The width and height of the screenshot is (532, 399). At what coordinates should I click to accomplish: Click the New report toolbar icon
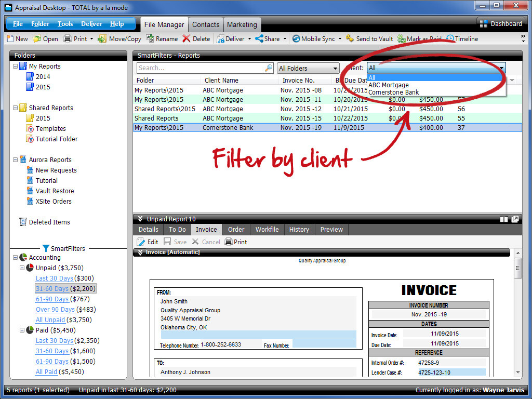tap(10, 38)
